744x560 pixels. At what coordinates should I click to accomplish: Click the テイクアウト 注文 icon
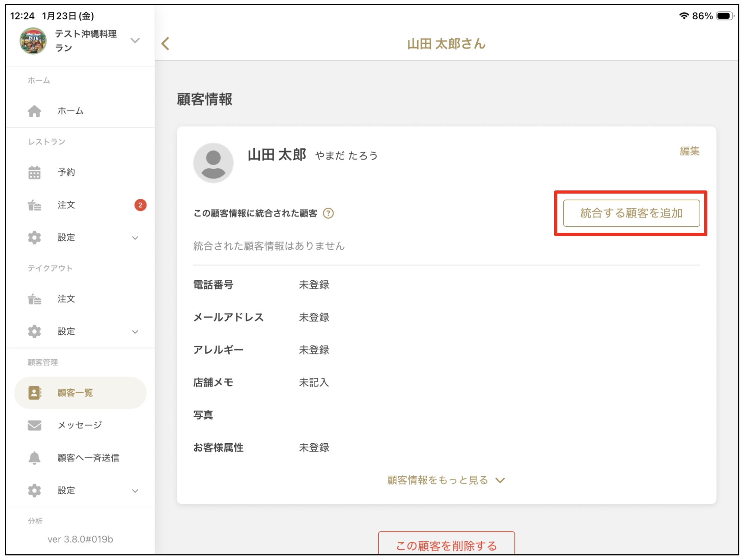click(35, 299)
